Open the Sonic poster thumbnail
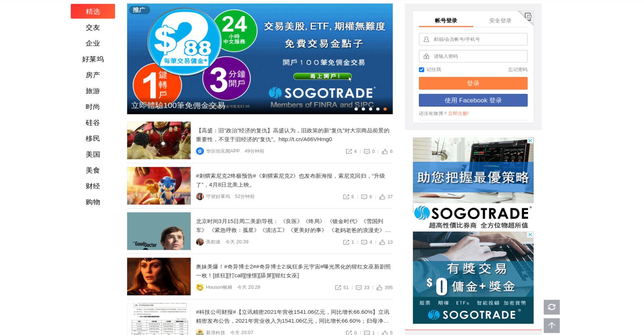This screenshot has height=335, width=644. point(159,186)
